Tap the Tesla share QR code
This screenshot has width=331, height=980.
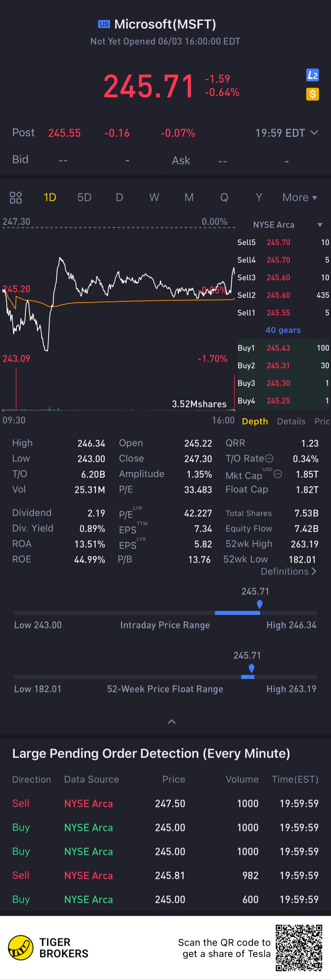pos(299,948)
